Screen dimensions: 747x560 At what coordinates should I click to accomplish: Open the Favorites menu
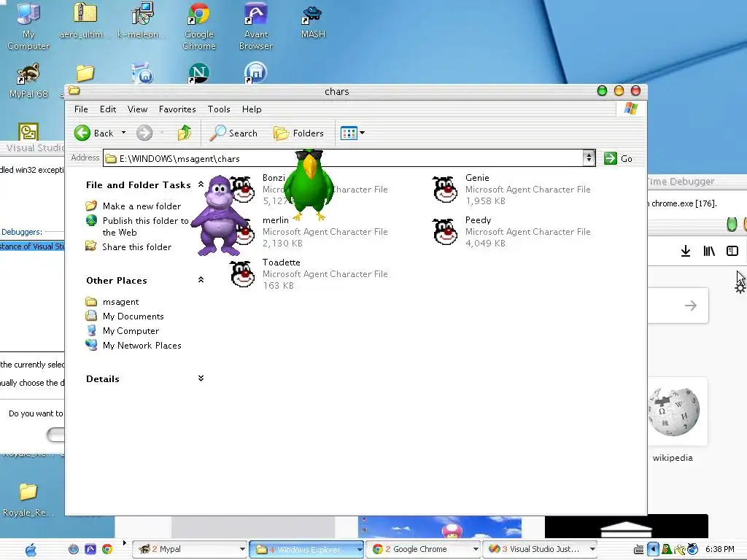click(x=177, y=109)
